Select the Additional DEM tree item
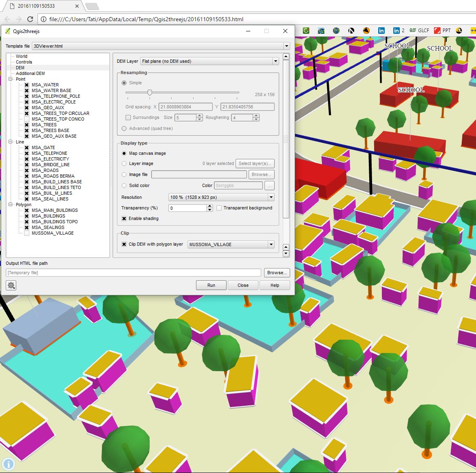This screenshot has width=476, height=473. tap(30, 73)
